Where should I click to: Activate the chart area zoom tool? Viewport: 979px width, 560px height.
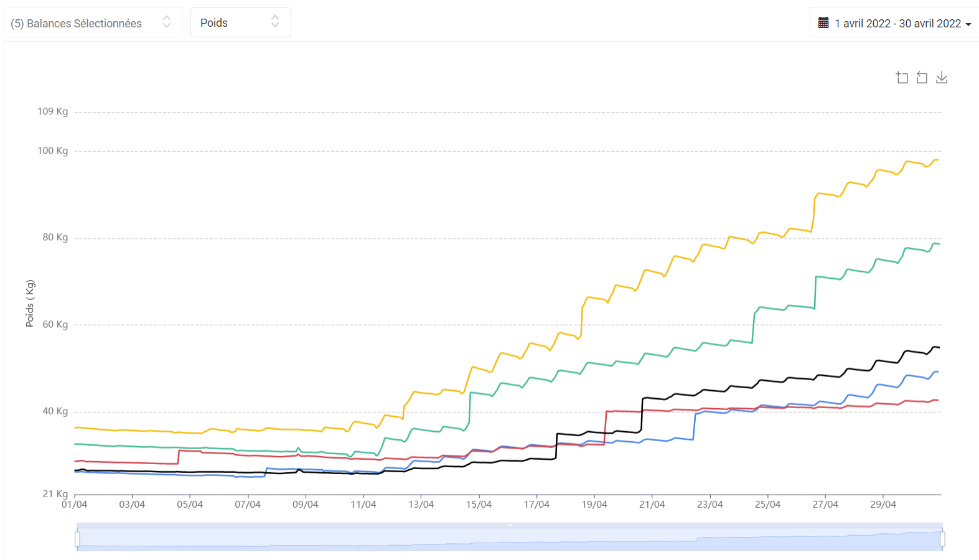click(x=902, y=78)
